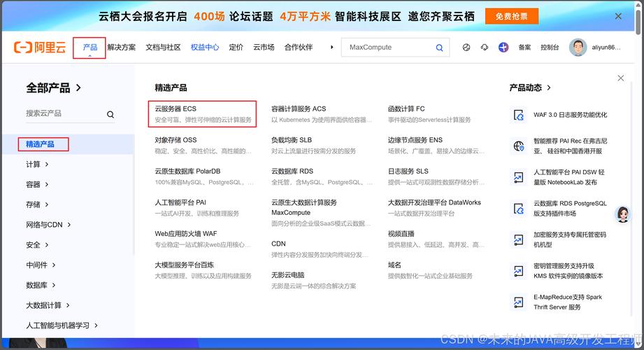Click icon beside 云数据库 RDS PostgreSQL news
The width and height of the screenshot is (644, 350).
pos(519,209)
